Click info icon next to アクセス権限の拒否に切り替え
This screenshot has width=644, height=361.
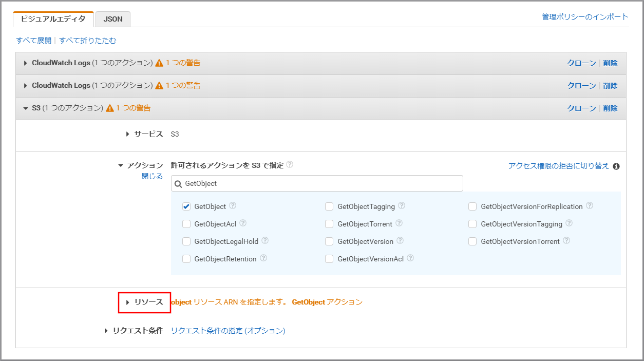(616, 166)
